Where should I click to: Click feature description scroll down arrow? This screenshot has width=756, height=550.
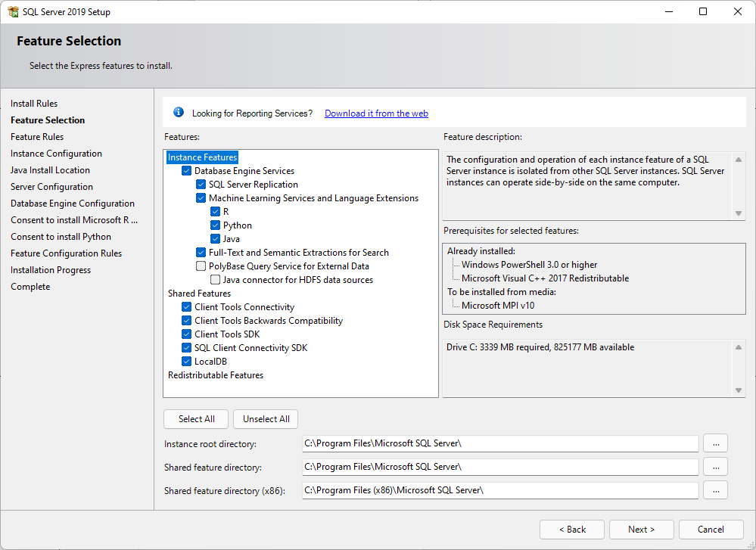738,213
